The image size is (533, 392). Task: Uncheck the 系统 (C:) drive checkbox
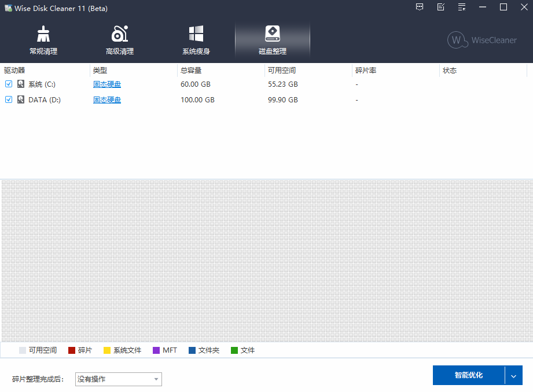pos(8,83)
